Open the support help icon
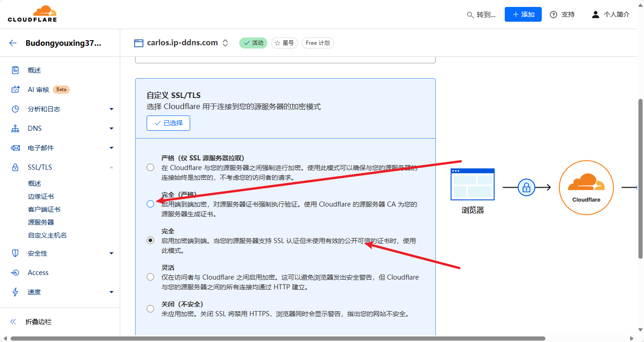The width and height of the screenshot is (644, 342). [553, 15]
